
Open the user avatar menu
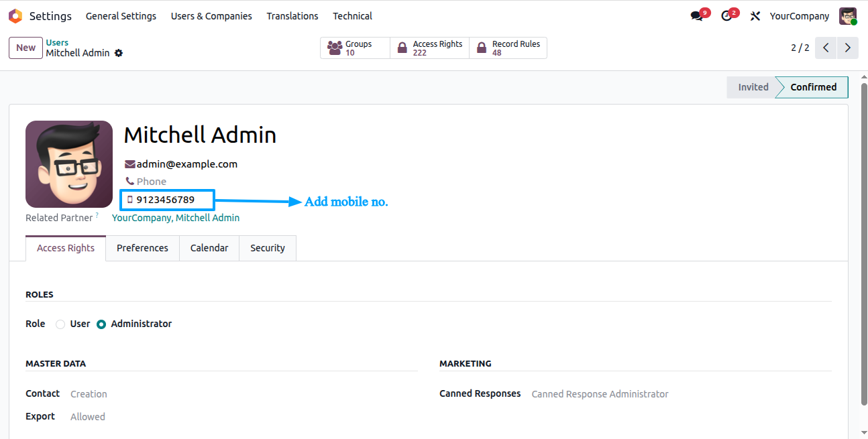pos(848,16)
